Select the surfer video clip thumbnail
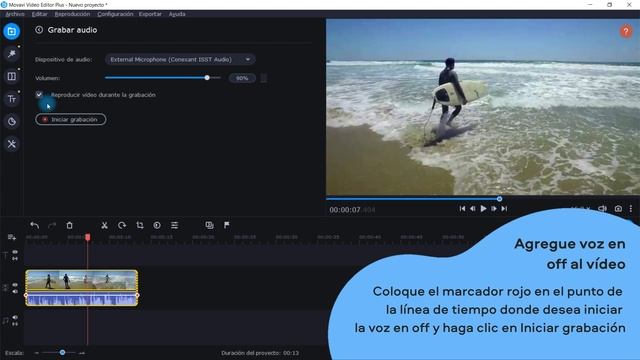Screen dimensions: 640x360 [x=82, y=280]
